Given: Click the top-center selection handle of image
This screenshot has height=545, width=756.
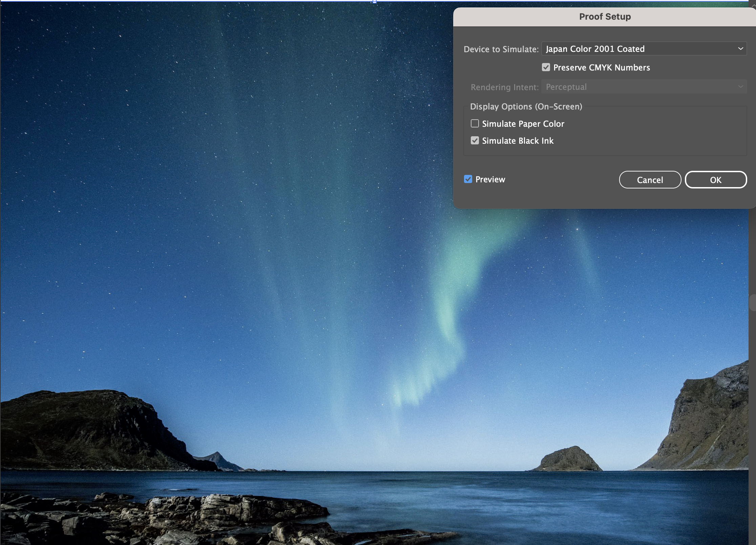Looking at the screenshot, I should (374, 2).
